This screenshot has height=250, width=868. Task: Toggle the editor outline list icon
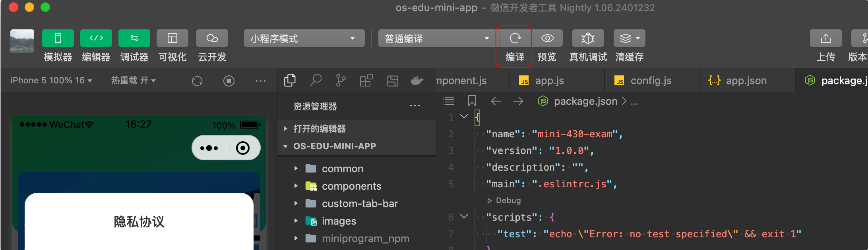448,101
